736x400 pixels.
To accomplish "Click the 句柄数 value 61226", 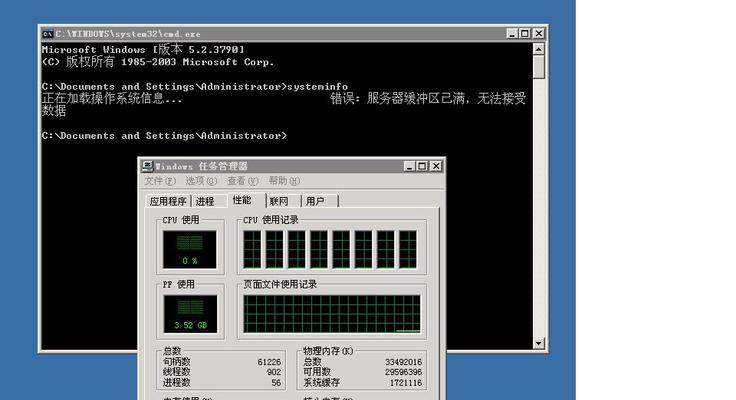I will click(269, 362).
